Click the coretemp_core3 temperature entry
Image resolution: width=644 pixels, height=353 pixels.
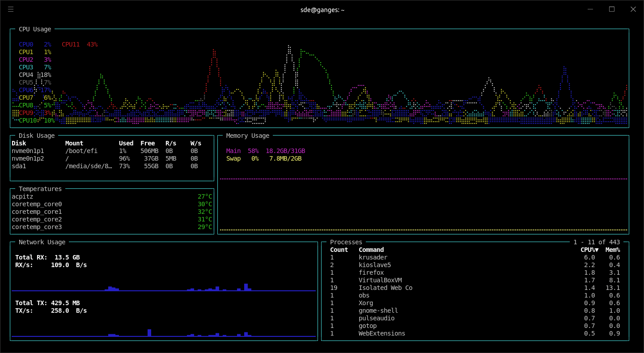click(112, 227)
